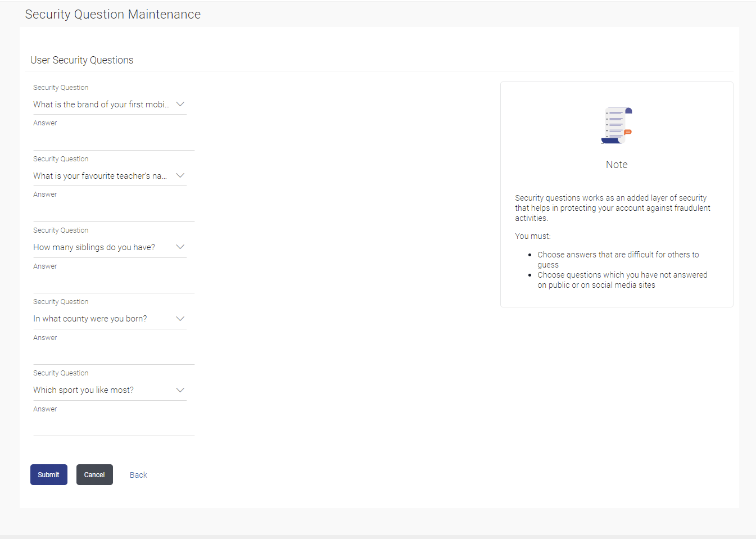Focus the answer field for favourite sport
756x539 pixels.
114,425
